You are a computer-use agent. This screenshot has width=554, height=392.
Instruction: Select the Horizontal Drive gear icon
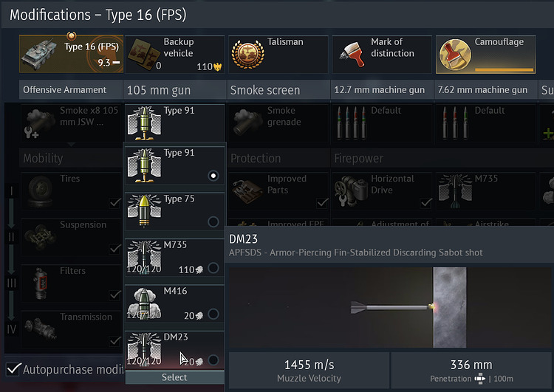352,191
